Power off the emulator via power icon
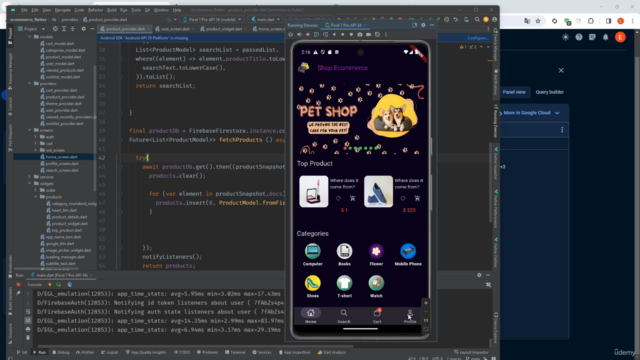The height and width of the screenshot is (360, 640). click(291, 35)
